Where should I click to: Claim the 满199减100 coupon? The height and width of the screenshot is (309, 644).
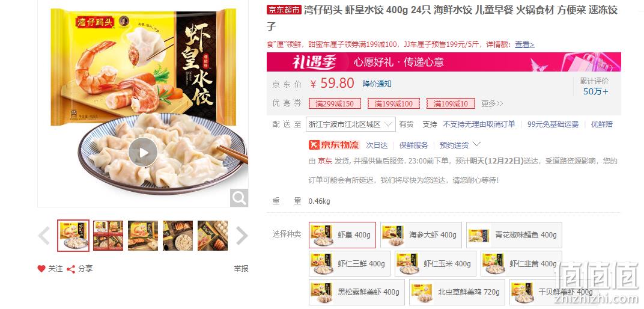point(394,103)
